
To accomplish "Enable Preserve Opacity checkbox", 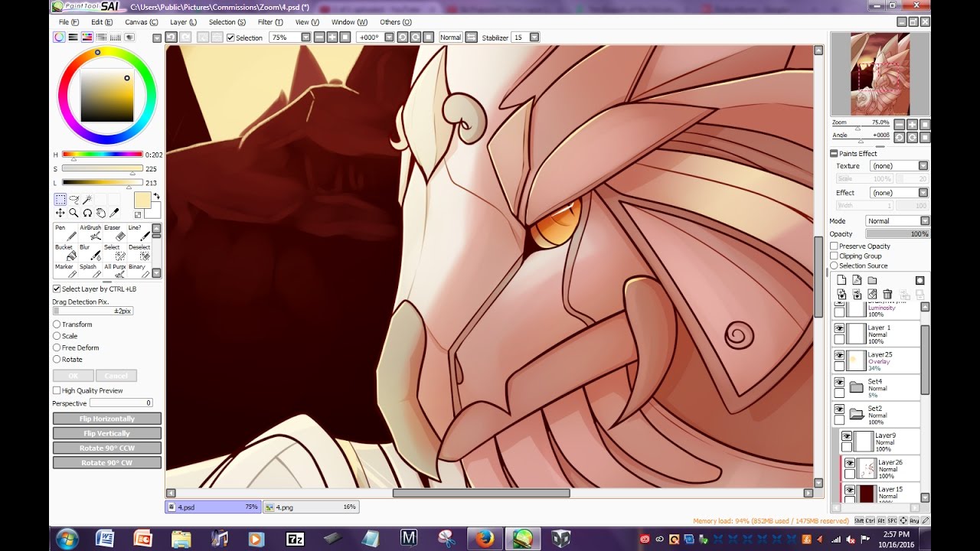I will pos(835,246).
